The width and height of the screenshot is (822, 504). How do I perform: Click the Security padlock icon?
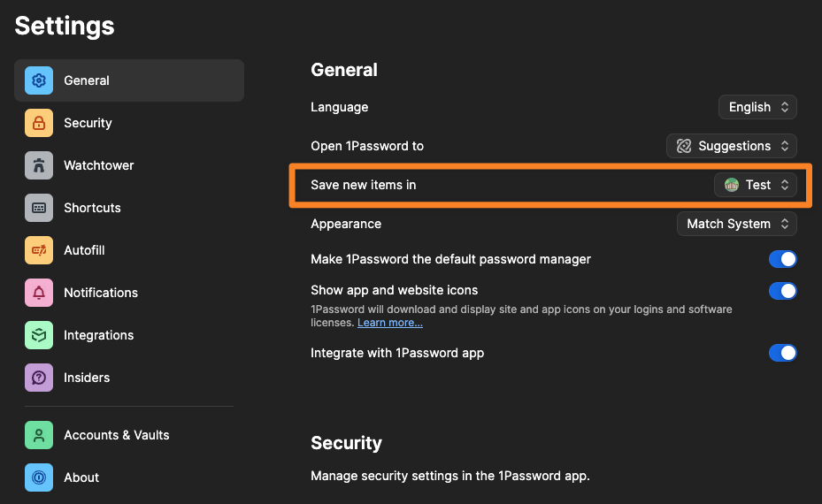pyautogui.click(x=39, y=123)
